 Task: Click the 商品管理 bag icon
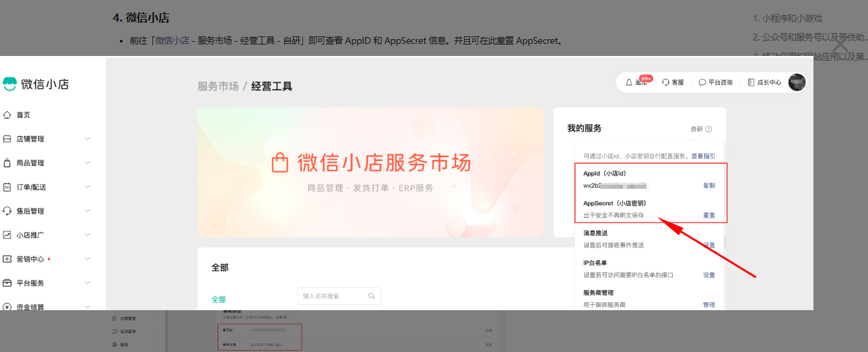point(7,163)
